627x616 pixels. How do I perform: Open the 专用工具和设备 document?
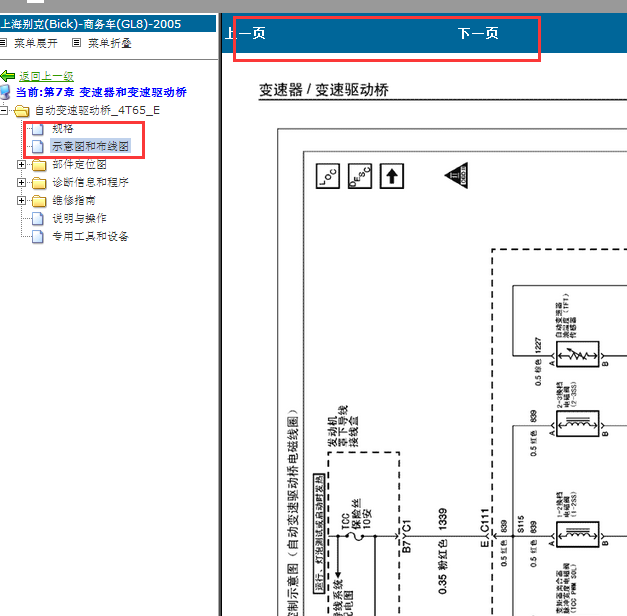pos(90,236)
